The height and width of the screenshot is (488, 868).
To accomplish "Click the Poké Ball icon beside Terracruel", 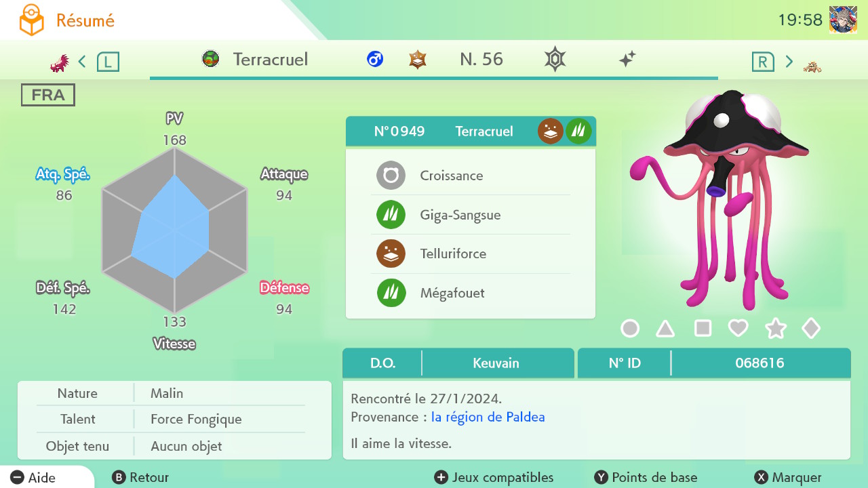I will (x=211, y=59).
